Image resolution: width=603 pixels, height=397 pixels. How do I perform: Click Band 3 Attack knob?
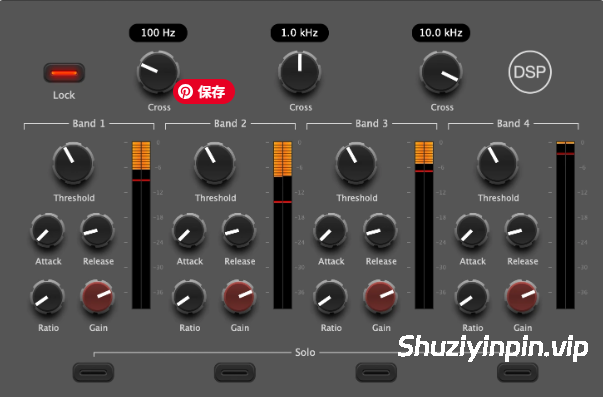point(330,231)
